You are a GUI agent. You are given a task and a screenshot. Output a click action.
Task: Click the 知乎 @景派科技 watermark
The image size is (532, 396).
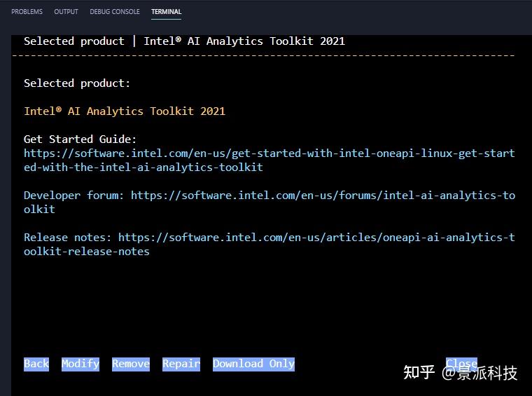tap(460, 373)
